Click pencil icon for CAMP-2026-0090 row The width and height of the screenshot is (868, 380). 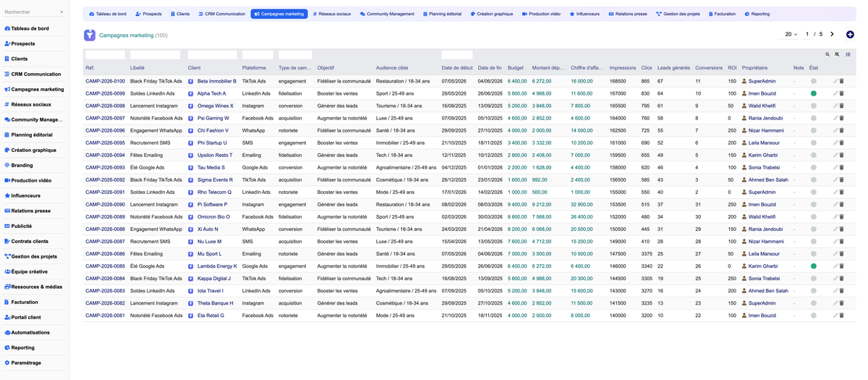(x=835, y=204)
